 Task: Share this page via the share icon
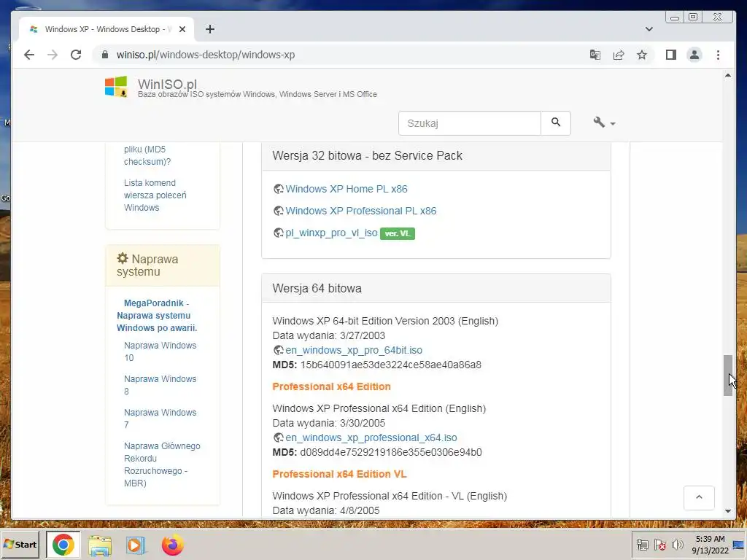(x=619, y=55)
